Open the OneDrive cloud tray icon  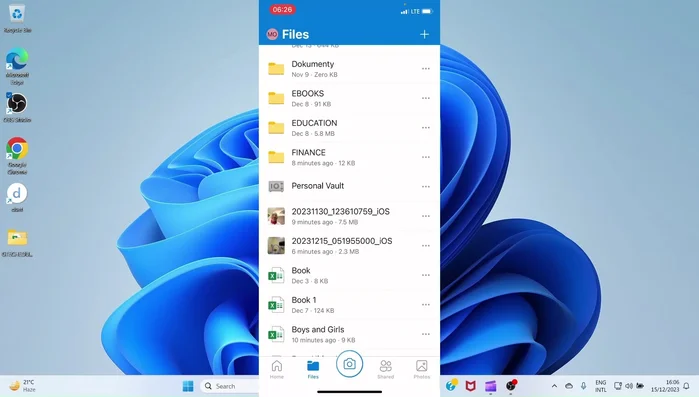point(569,386)
